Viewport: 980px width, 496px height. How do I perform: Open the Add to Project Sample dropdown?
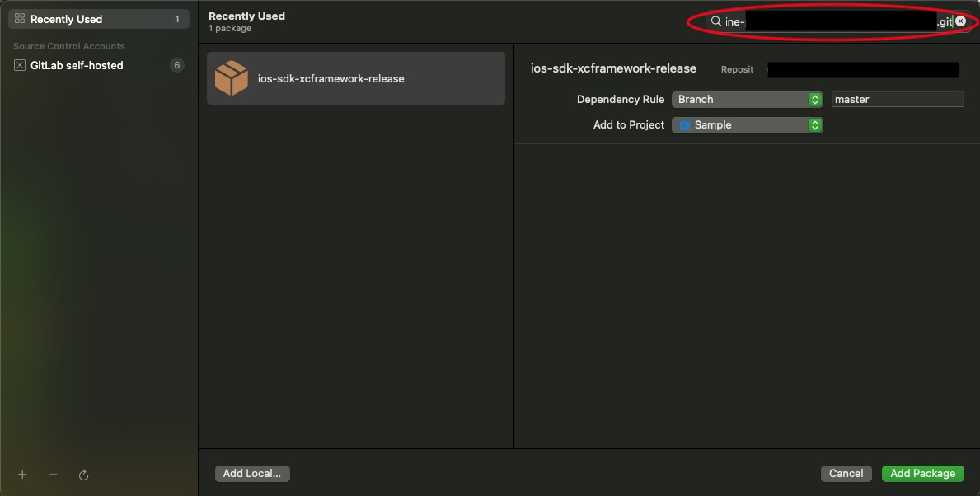[748, 125]
